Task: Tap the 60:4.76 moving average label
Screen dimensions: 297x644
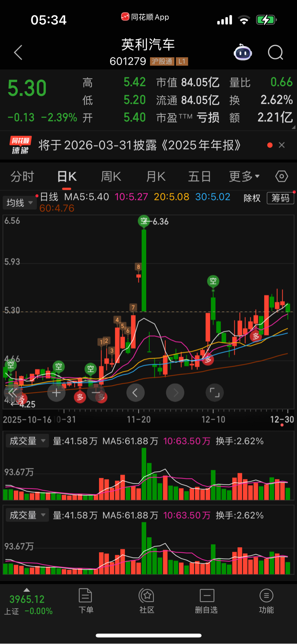Action: pyautogui.click(x=57, y=208)
